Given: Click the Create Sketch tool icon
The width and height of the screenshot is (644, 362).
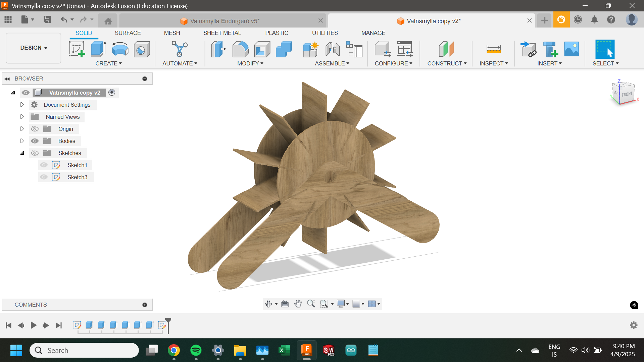Looking at the screenshot, I should (77, 49).
